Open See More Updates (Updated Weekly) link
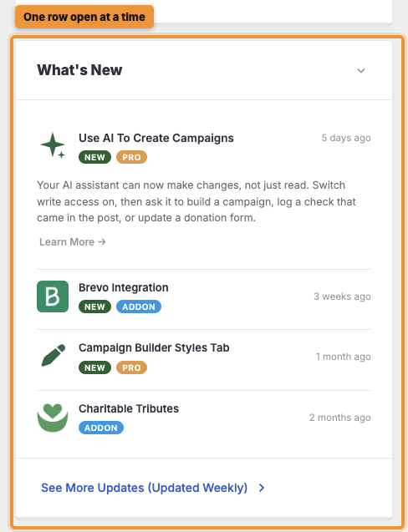408x532 pixels. [x=144, y=488]
